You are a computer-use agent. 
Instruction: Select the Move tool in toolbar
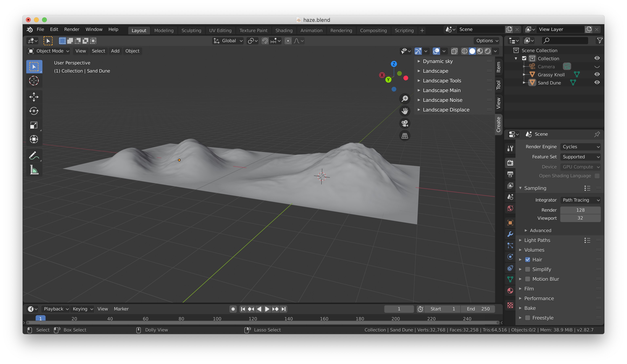pos(34,97)
